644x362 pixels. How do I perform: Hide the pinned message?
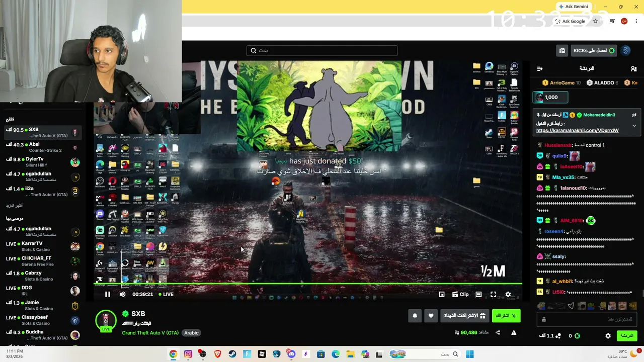[634, 115]
